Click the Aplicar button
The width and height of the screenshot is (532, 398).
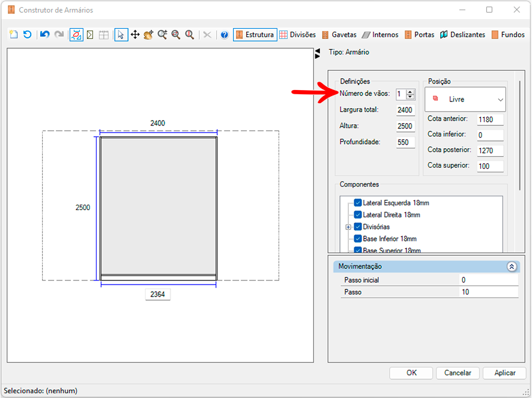[504, 373]
